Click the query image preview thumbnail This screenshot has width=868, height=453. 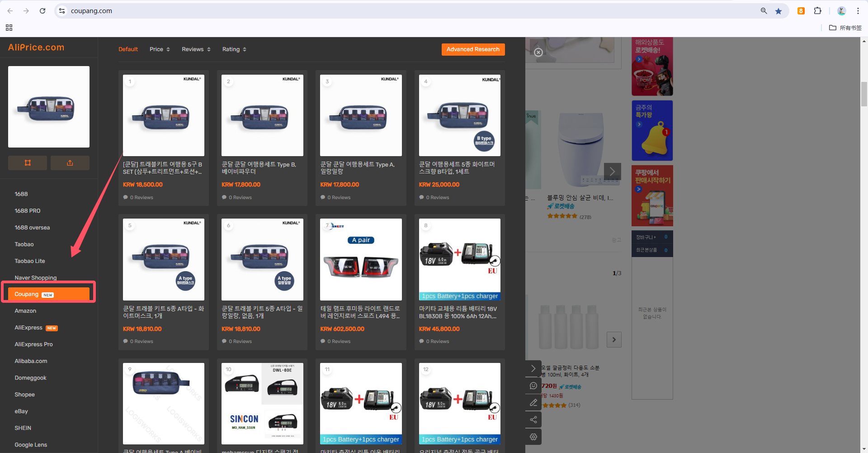[49, 107]
